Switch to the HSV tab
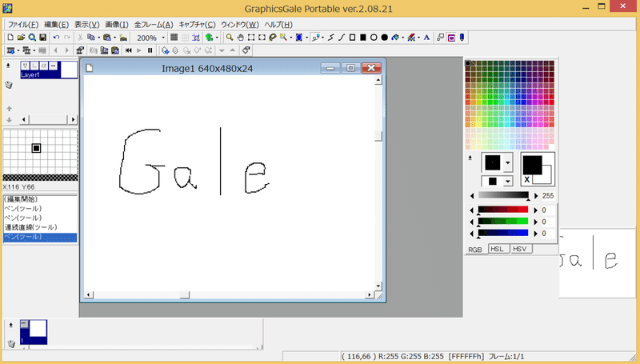 point(521,249)
